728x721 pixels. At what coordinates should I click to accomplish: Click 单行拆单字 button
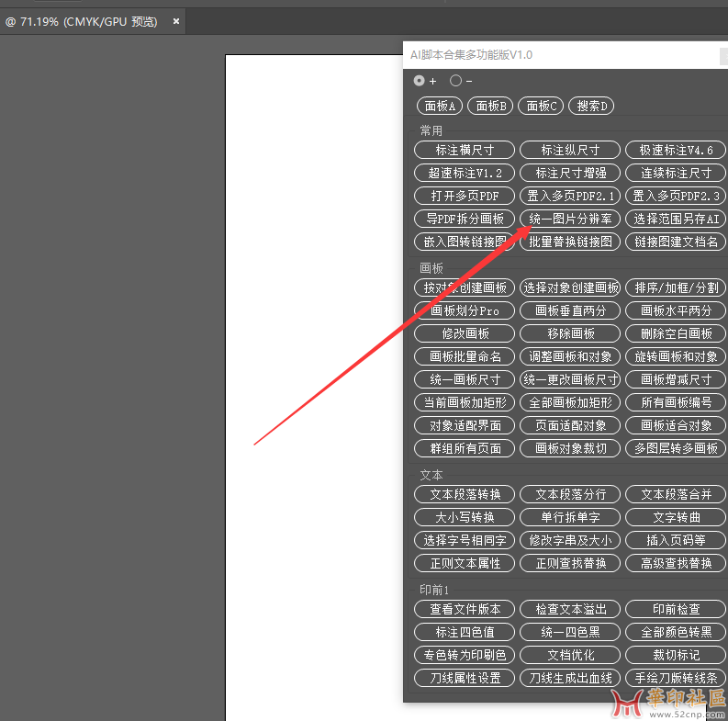570,517
